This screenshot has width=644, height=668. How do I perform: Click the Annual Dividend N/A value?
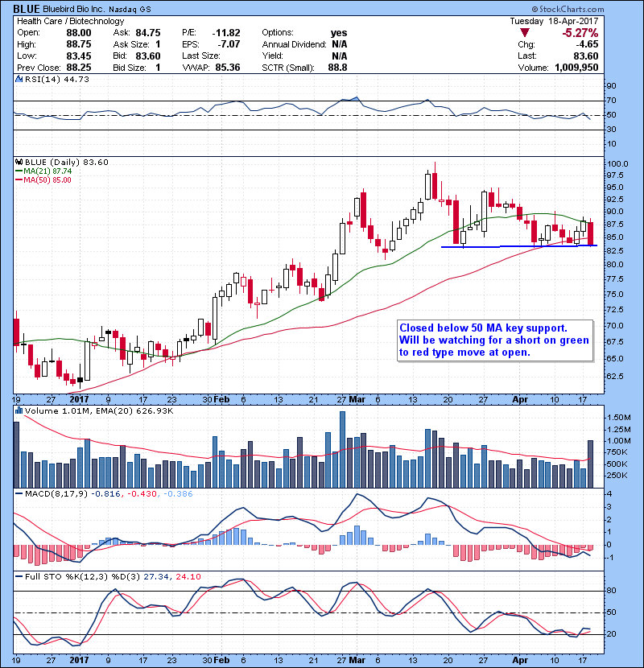point(339,44)
